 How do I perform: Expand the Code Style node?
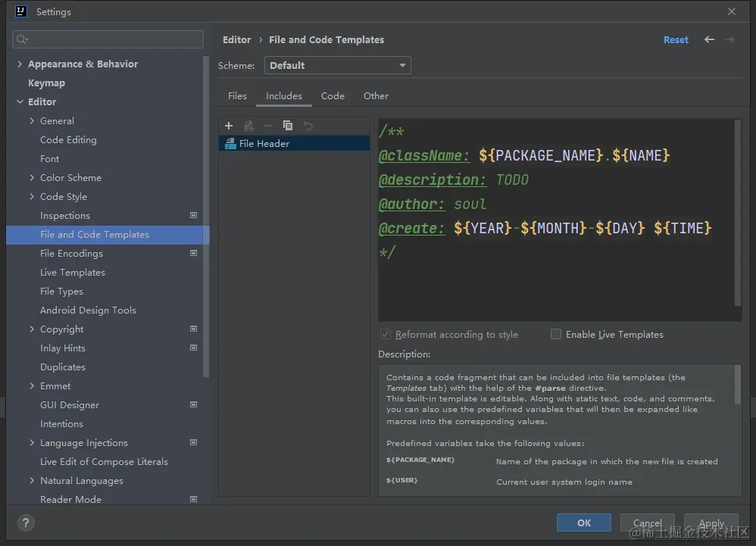32,197
